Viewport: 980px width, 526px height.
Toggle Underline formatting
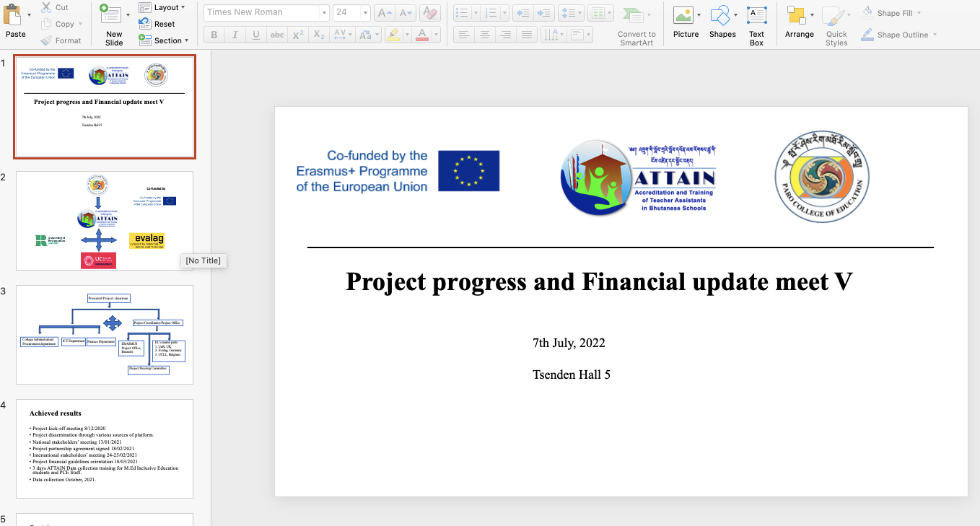[256, 34]
